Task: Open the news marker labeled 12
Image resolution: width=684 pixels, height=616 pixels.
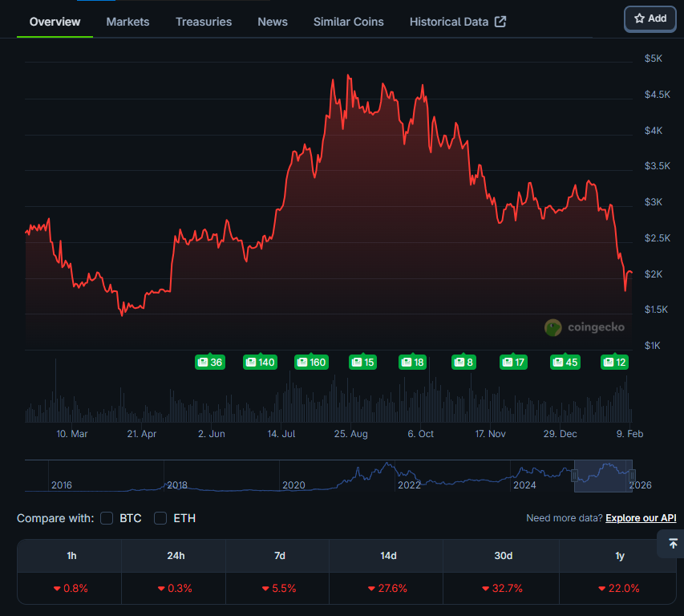Action: pos(615,362)
